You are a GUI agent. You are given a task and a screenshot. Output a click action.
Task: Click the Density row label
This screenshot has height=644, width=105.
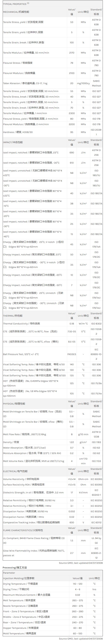pos(11,442)
